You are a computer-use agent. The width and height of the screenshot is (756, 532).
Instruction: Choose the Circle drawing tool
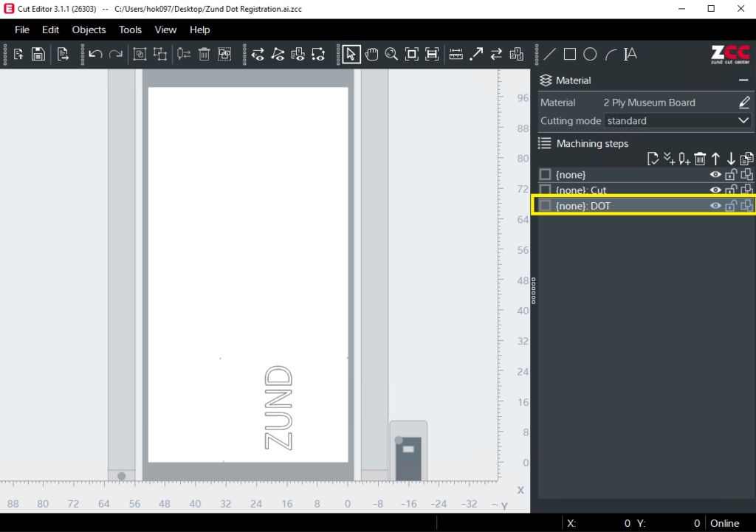point(590,54)
